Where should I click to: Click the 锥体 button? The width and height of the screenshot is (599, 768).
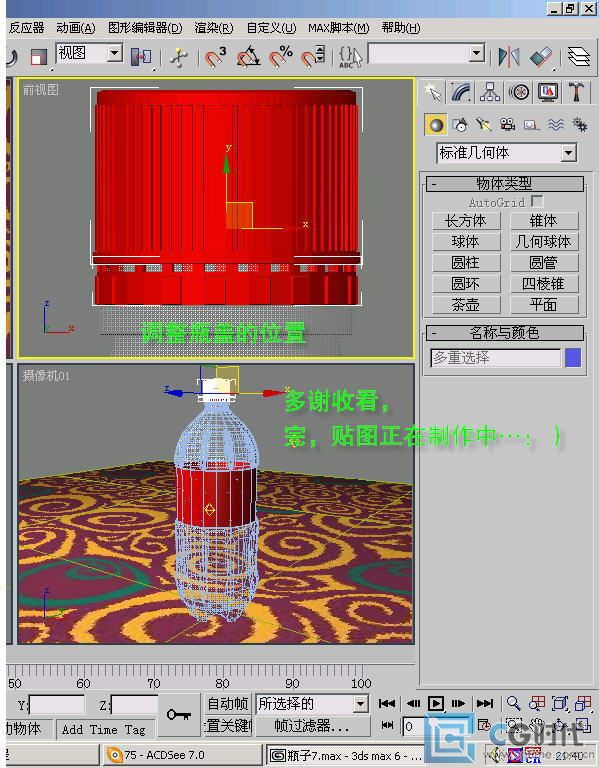click(544, 220)
